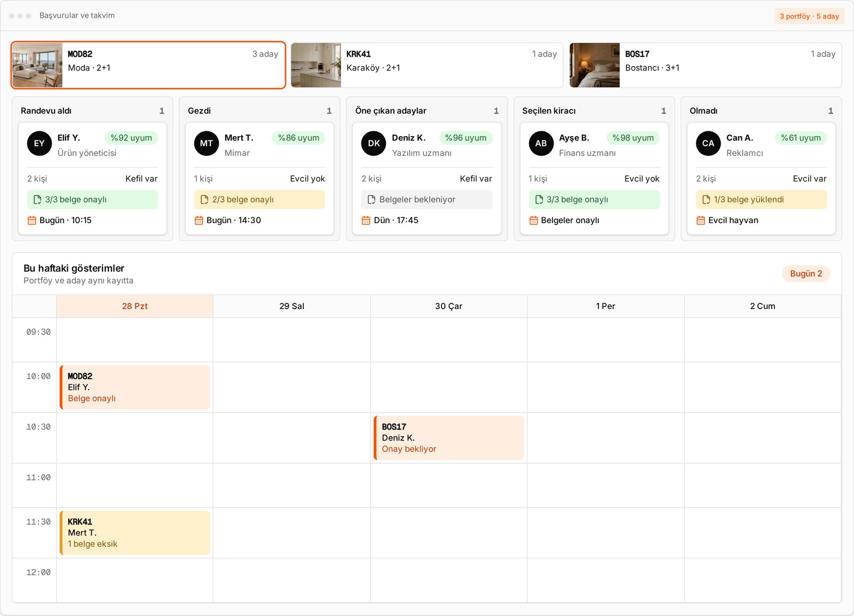Image resolution: width=854 pixels, height=616 pixels.
Task: Click the 3 portföy · 5 aday badge
Action: click(x=809, y=16)
